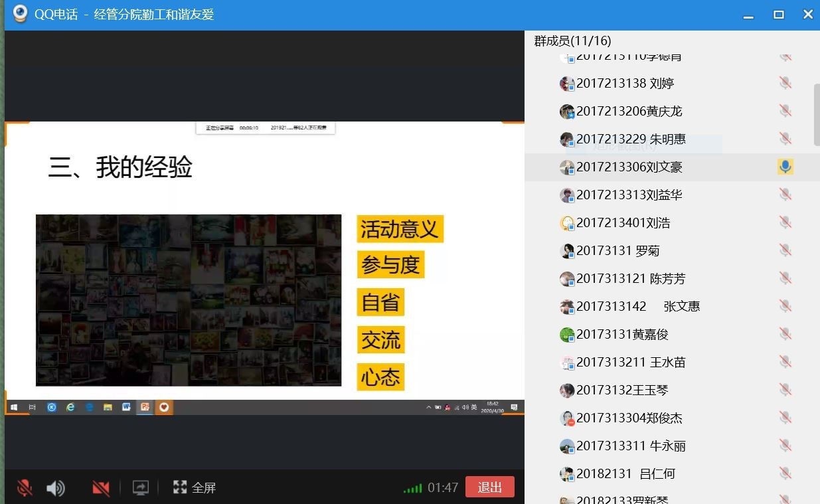The width and height of the screenshot is (820, 504).
Task: Select member 2017213229 朱明惠 in the list
Action: tap(631, 139)
